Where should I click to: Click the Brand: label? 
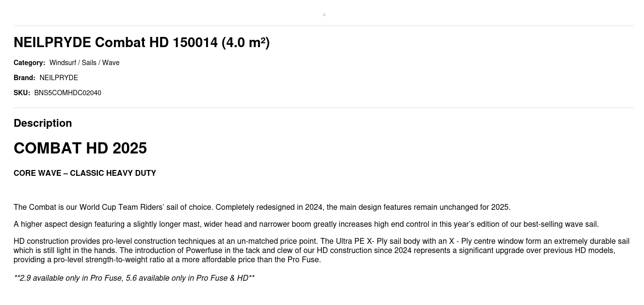tap(24, 78)
